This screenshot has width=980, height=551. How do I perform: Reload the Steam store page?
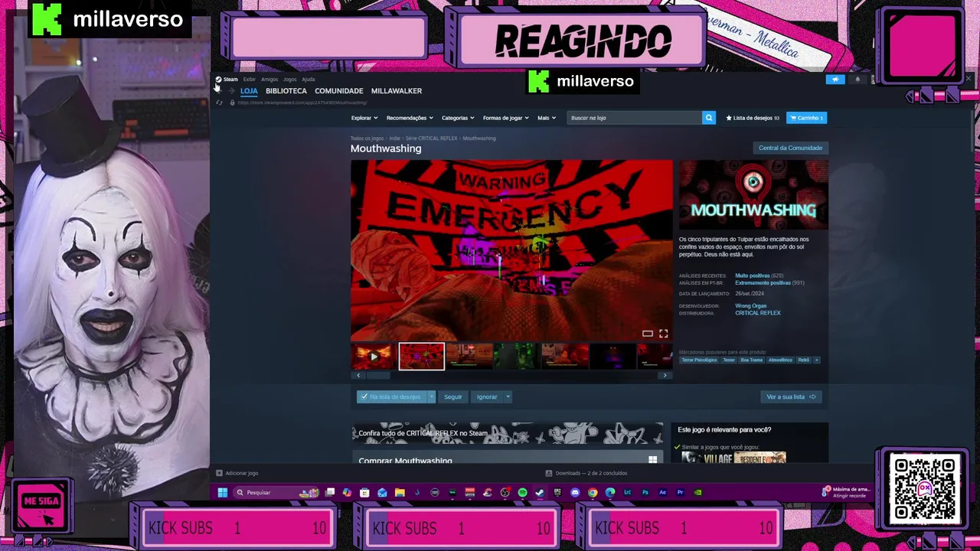[219, 103]
